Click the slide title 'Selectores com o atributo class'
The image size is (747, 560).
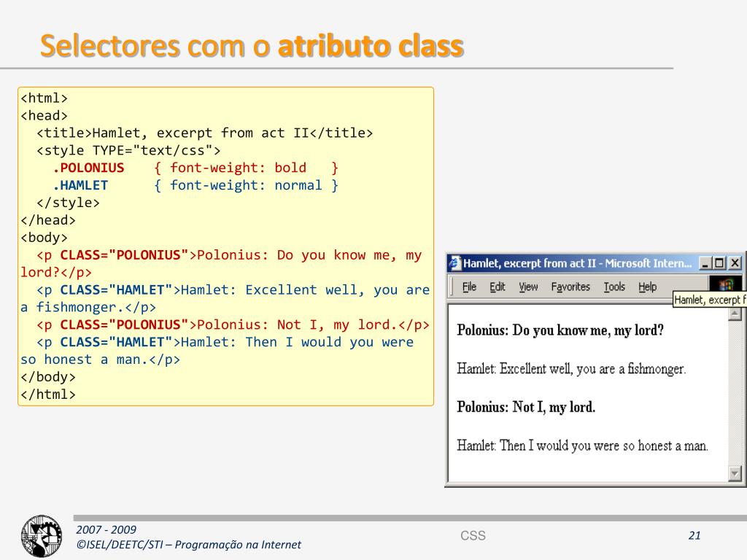click(x=252, y=46)
